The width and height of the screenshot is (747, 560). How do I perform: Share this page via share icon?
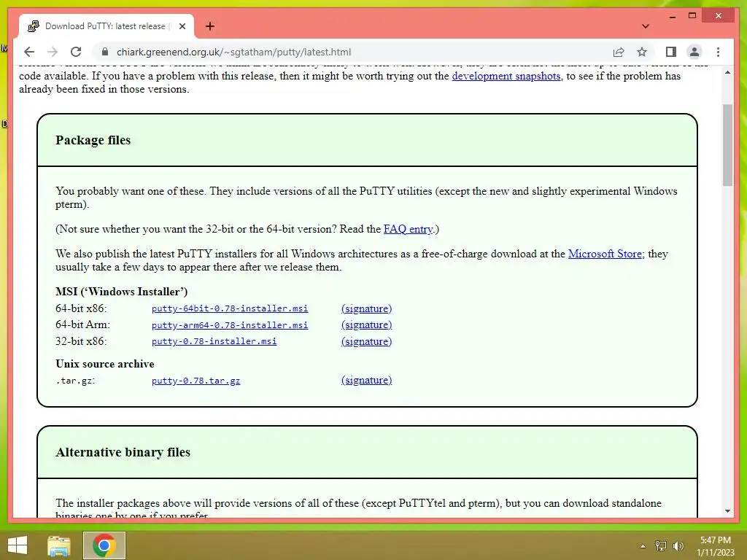pos(619,52)
